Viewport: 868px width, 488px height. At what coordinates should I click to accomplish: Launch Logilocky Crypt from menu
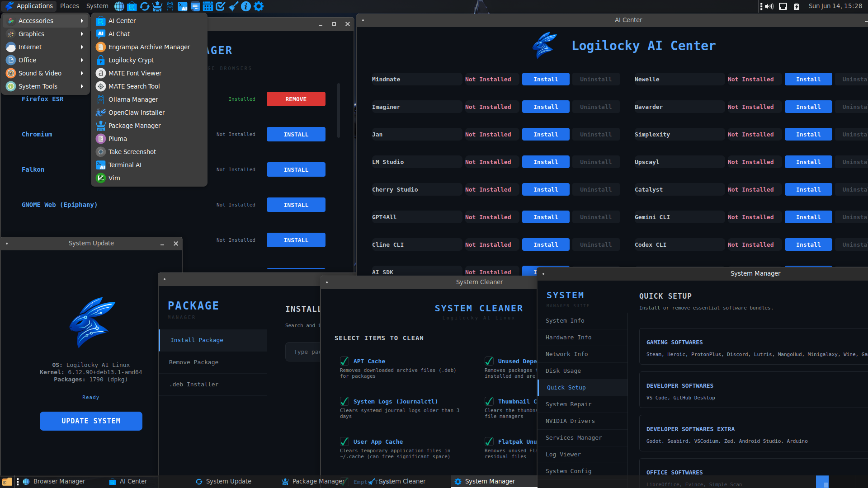tap(149, 60)
